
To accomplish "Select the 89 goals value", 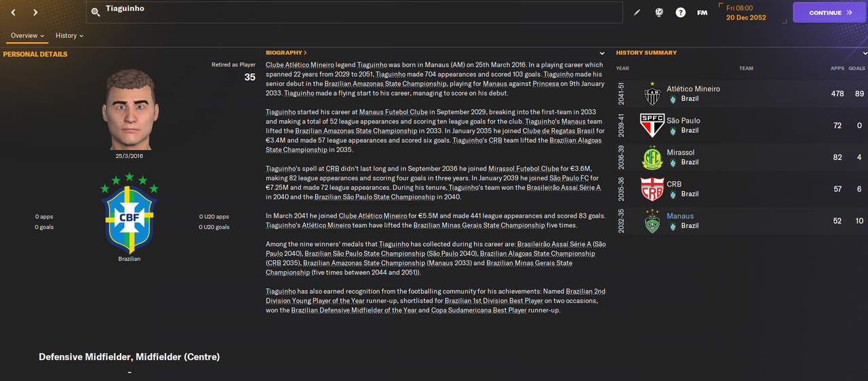I will coord(859,94).
